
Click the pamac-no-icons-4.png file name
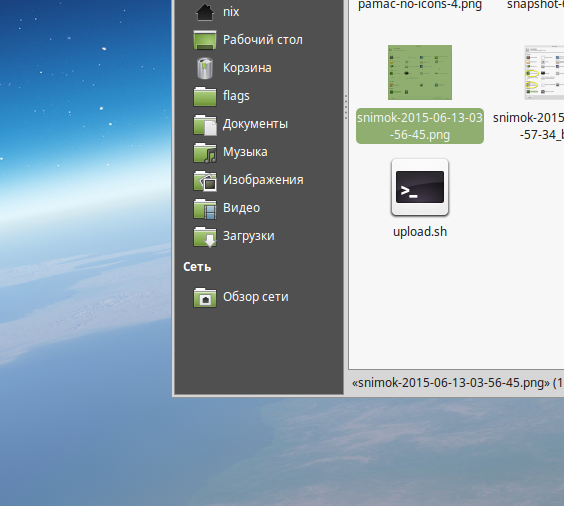(x=420, y=5)
